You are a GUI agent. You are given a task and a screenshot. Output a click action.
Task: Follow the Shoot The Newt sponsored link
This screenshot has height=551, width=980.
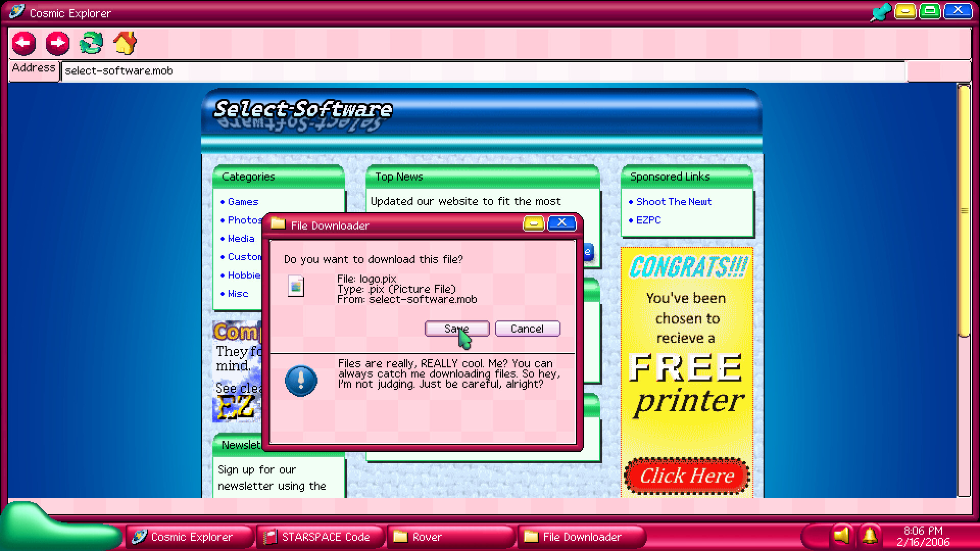673,202
